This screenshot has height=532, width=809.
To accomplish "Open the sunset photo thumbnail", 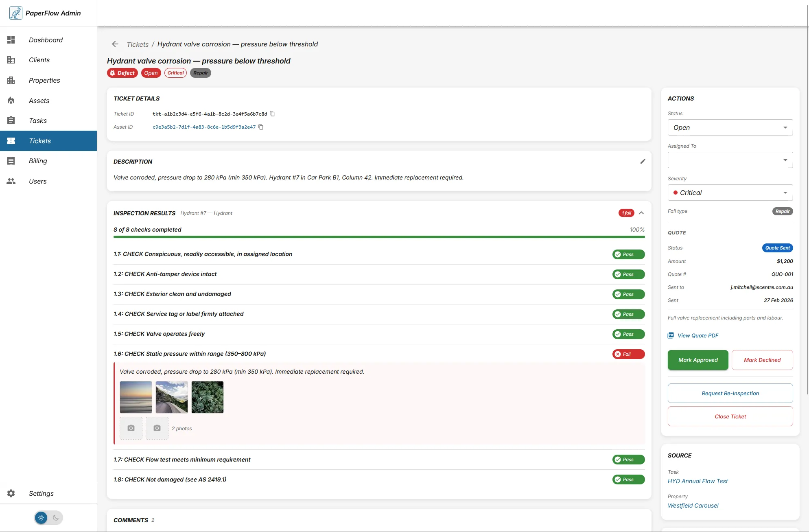I will click(x=136, y=397).
